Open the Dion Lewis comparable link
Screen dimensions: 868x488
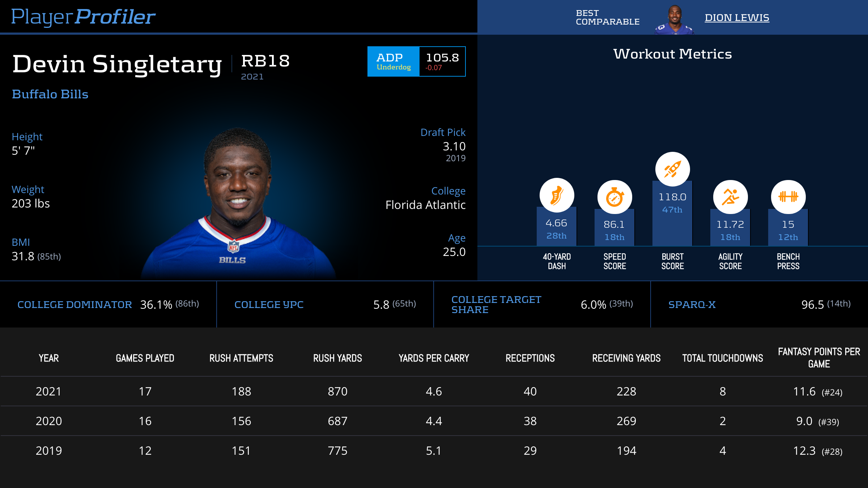(737, 18)
